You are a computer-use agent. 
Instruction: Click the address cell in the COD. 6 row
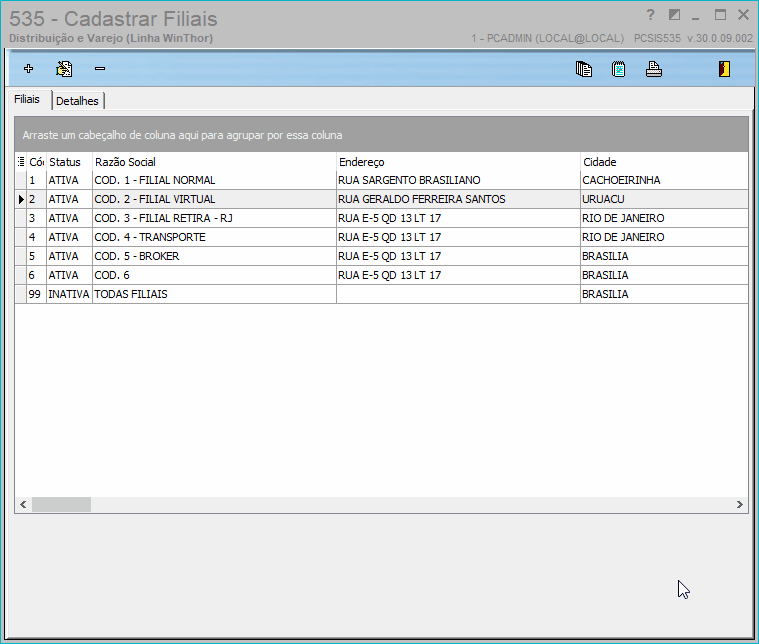458,275
